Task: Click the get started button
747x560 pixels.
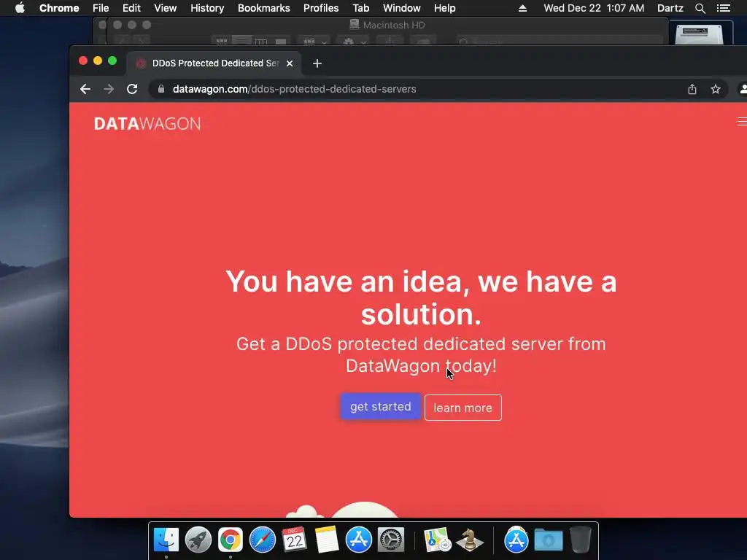Action: click(x=381, y=407)
